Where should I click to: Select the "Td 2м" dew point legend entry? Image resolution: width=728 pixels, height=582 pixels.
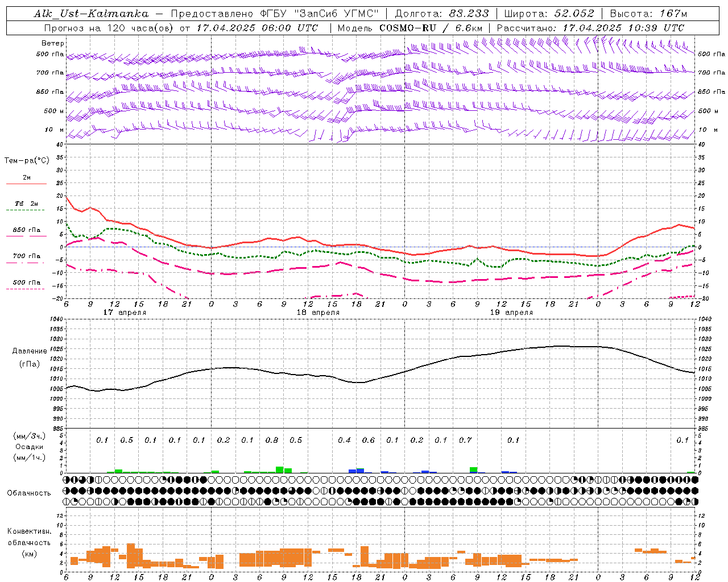[27, 203]
